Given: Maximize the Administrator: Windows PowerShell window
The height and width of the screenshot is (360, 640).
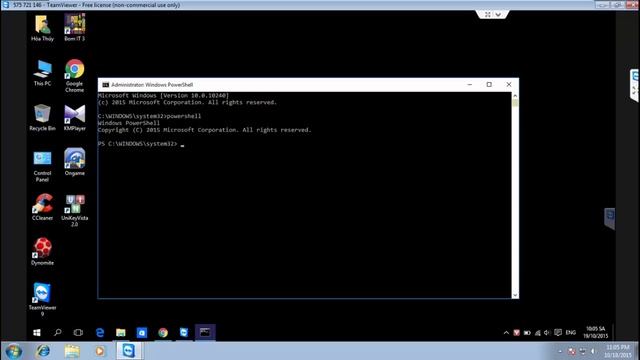Looking at the screenshot, I should click(x=489, y=84).
